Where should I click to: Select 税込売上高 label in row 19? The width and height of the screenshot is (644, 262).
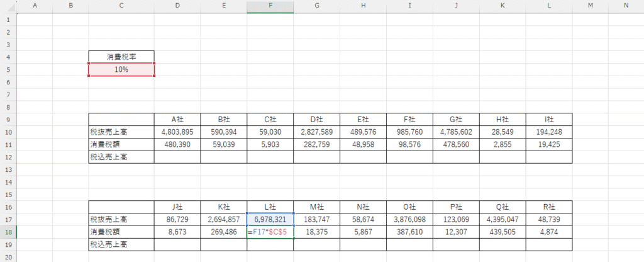pyautogui.click(x=121, y=244)
